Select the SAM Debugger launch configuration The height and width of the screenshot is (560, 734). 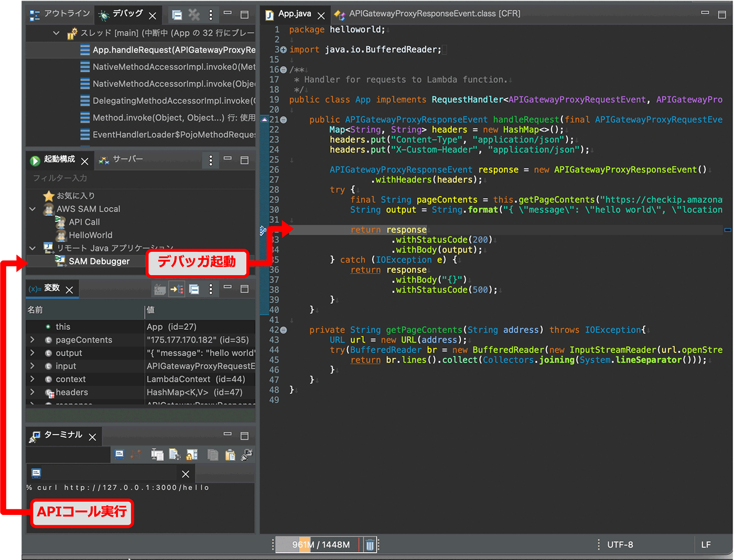pyautogui.click(x=99, y=261)
